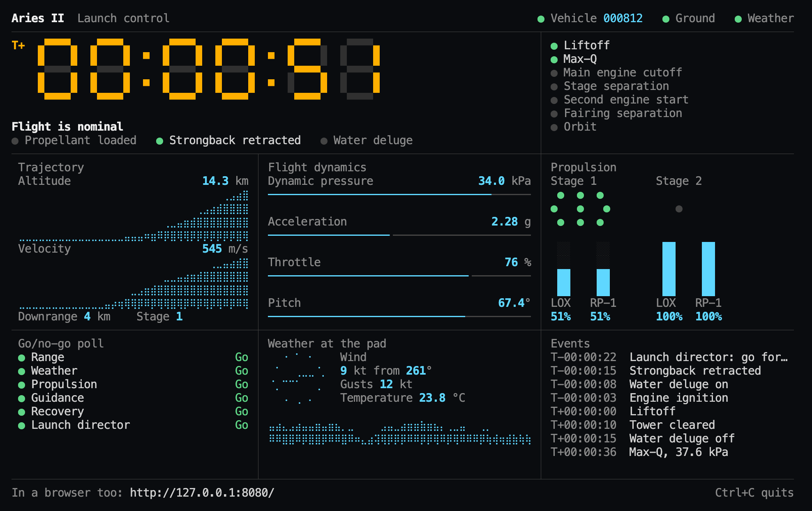Image resolution: width=812 pixels, height=511 pixels.
Task: Click the Vehicle status indicator dot
Action: coord(541,19)
